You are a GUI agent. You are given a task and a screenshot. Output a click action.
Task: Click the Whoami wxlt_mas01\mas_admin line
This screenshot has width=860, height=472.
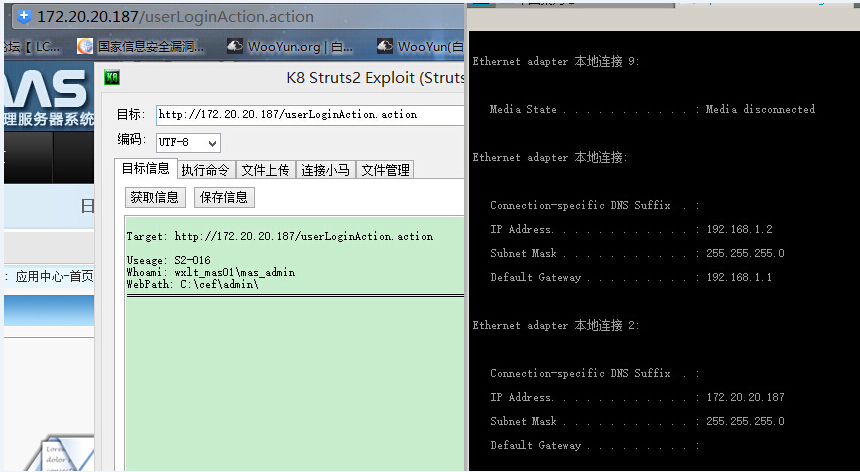211,272
